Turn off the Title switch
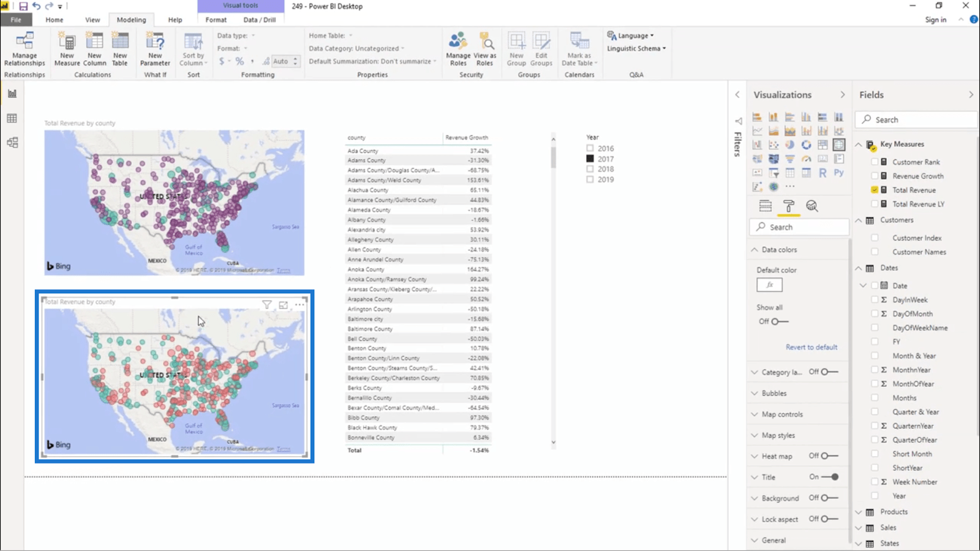The image size is (980, 551). tap(830, 477)
